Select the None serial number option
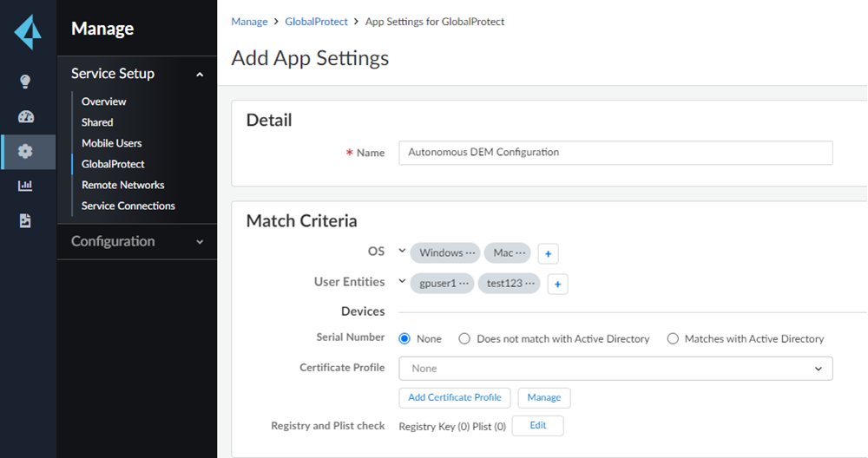 tap(404, 339)
